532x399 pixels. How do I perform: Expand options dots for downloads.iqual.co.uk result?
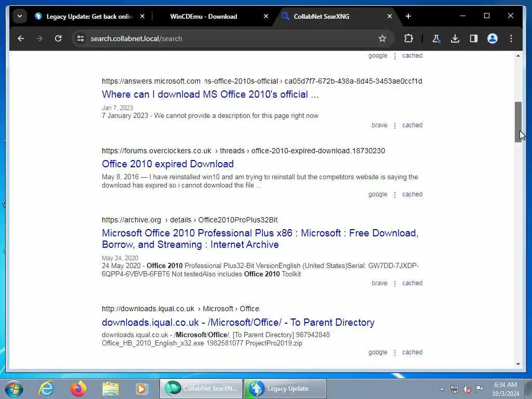(x=395, y=353)
